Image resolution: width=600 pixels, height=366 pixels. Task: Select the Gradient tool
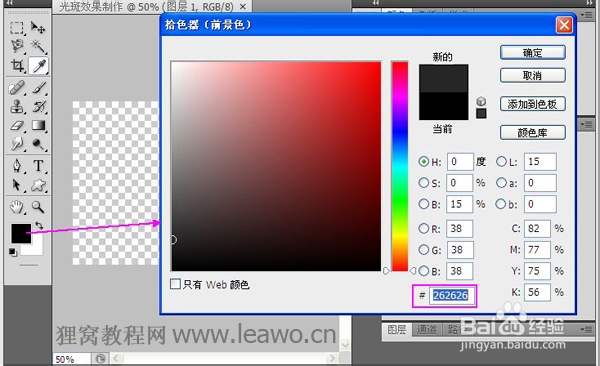[39, 125]
